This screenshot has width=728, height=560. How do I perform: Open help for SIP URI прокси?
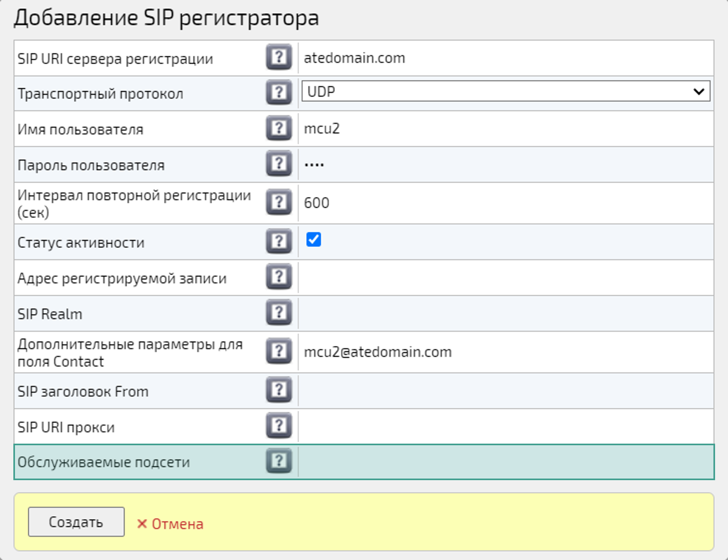tap(279, 425)
